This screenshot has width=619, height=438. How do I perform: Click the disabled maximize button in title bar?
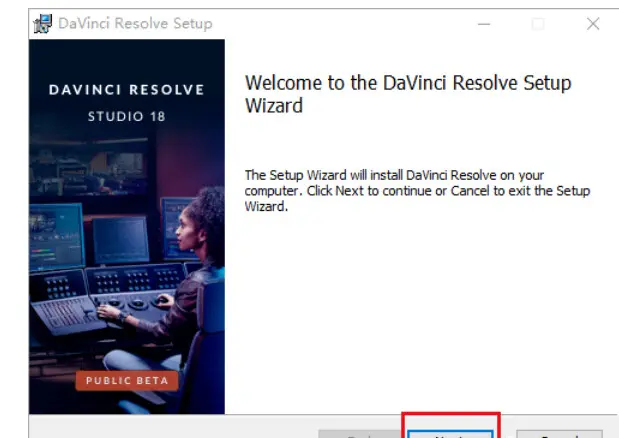coord(538,24)
